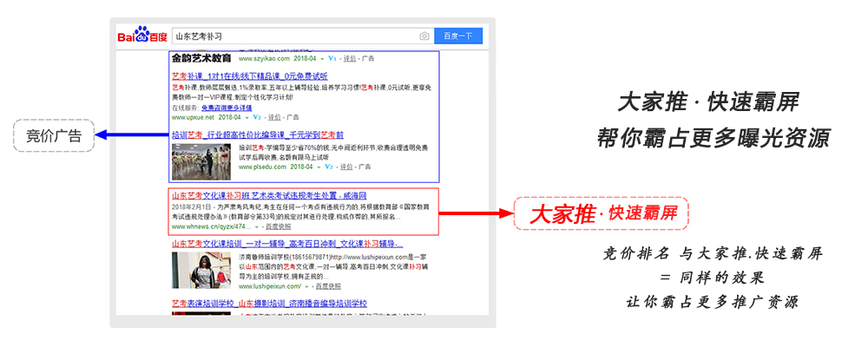
Task: Open image search via the camera icon
Action: coord(424,36)
